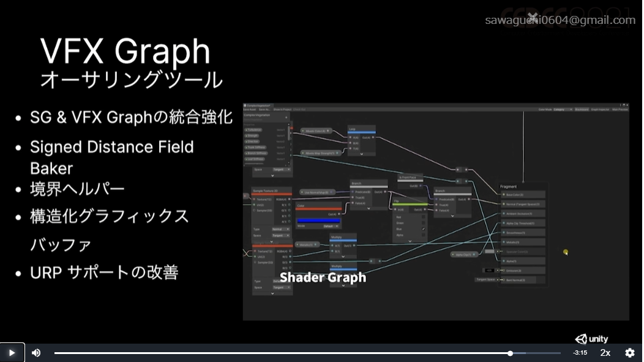Click the video progress slider handle

(x=510, y=353)
